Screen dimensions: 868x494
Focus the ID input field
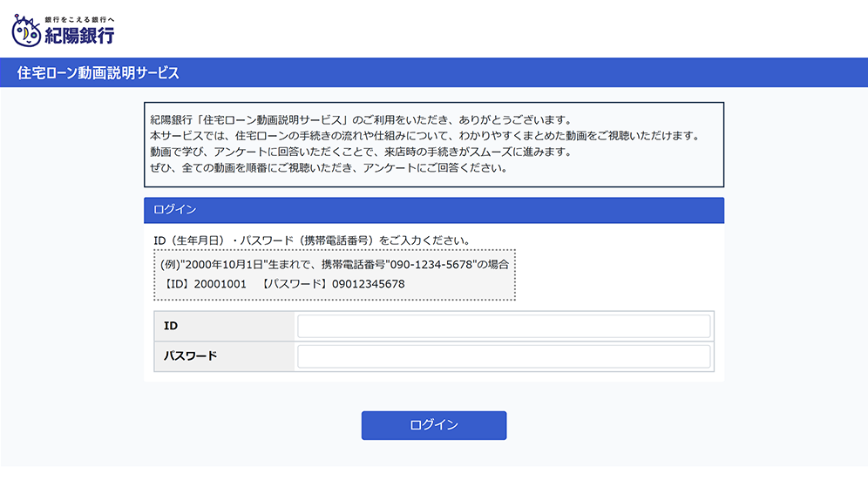coord(504,326)
